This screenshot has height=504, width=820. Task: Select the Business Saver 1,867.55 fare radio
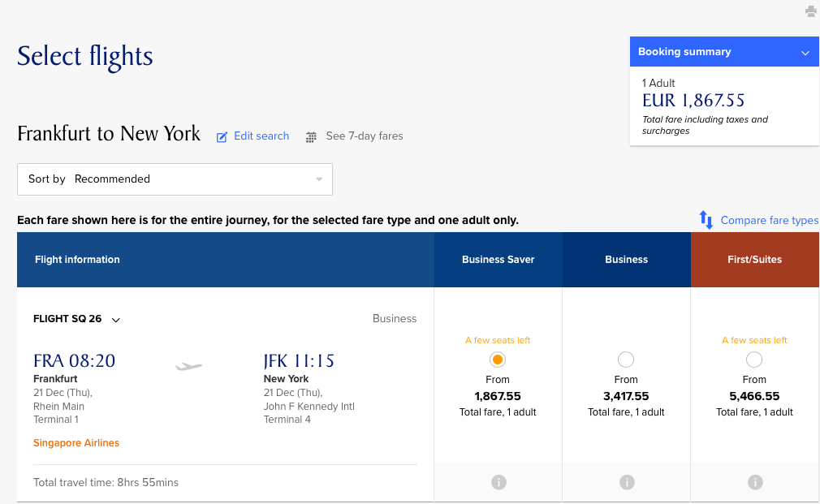coord(498,360)
